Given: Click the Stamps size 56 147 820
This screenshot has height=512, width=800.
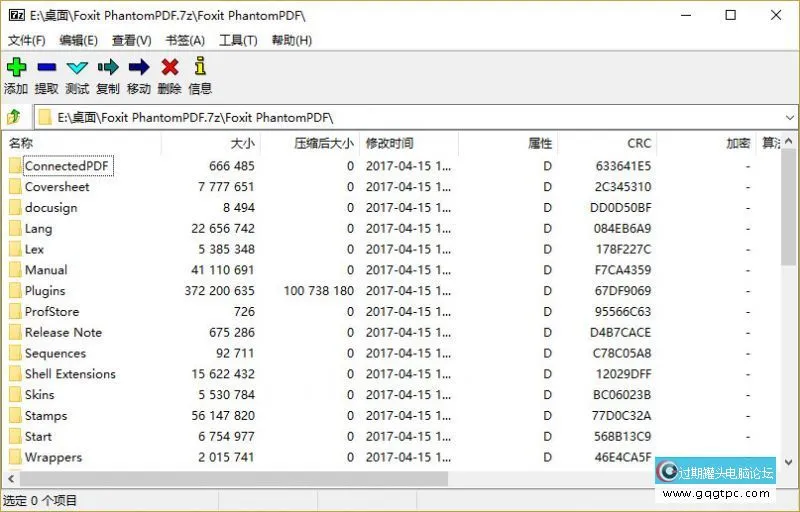Looking at the screenshot, I should [x=222, y=416].
